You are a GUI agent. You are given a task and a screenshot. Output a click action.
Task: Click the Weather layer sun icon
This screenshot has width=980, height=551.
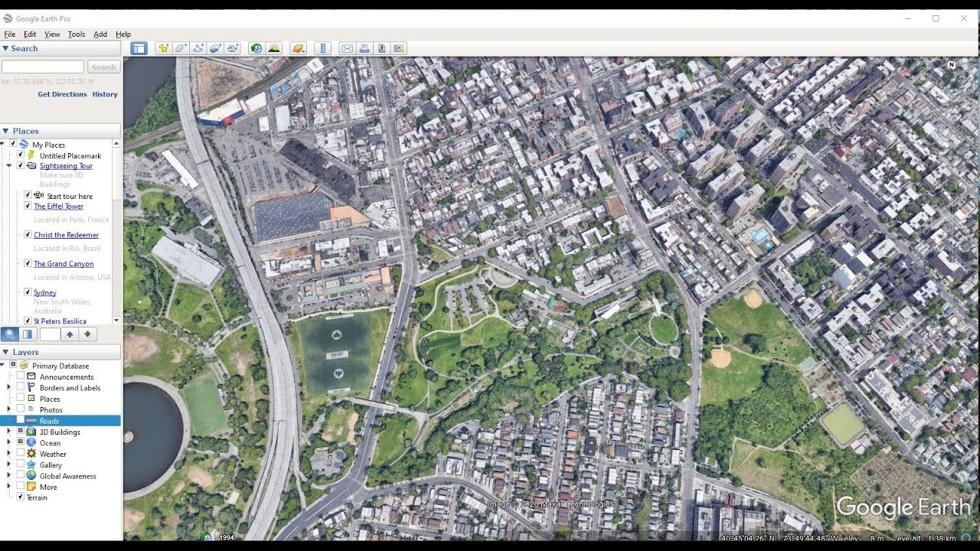31,454
